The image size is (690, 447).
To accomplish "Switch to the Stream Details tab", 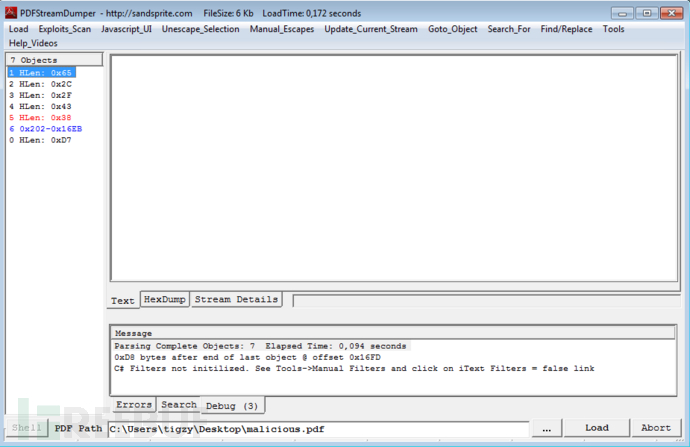I will 236,299.
